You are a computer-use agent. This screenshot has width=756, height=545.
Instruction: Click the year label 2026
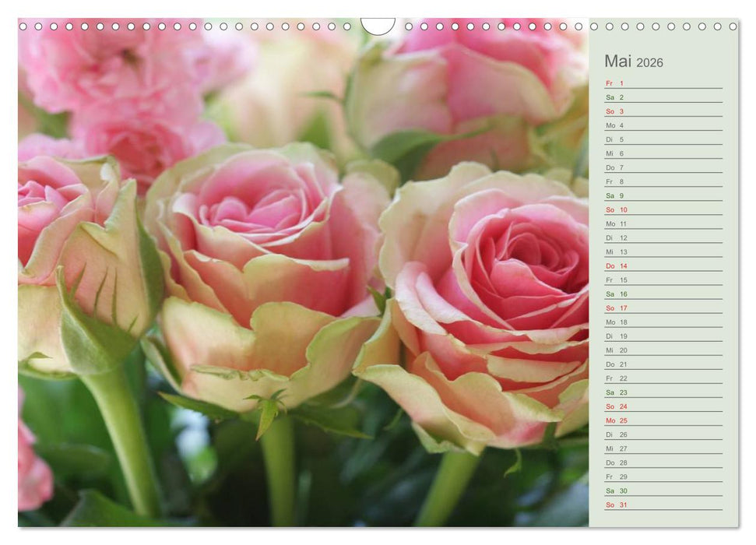[x=652, y=63]
